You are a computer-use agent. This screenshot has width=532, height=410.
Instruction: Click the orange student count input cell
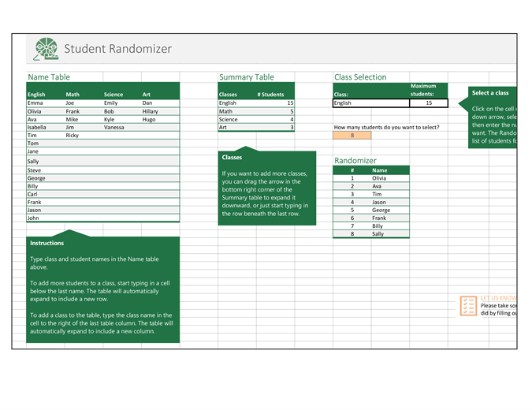pyautogui.click(x=352, y=135)
